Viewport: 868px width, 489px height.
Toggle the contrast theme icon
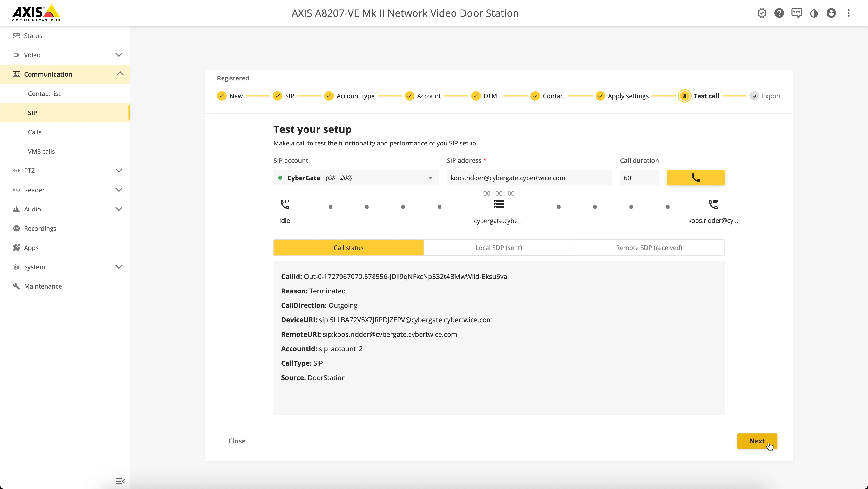pyautogui.click(x=814, y=13)
